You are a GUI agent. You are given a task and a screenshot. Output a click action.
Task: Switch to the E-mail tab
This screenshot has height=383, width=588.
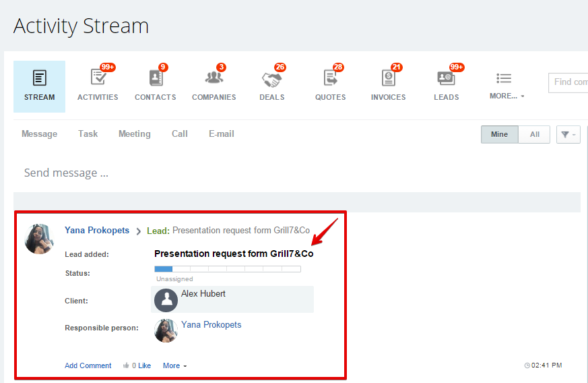pyautogui.click(x=221, y=134)
